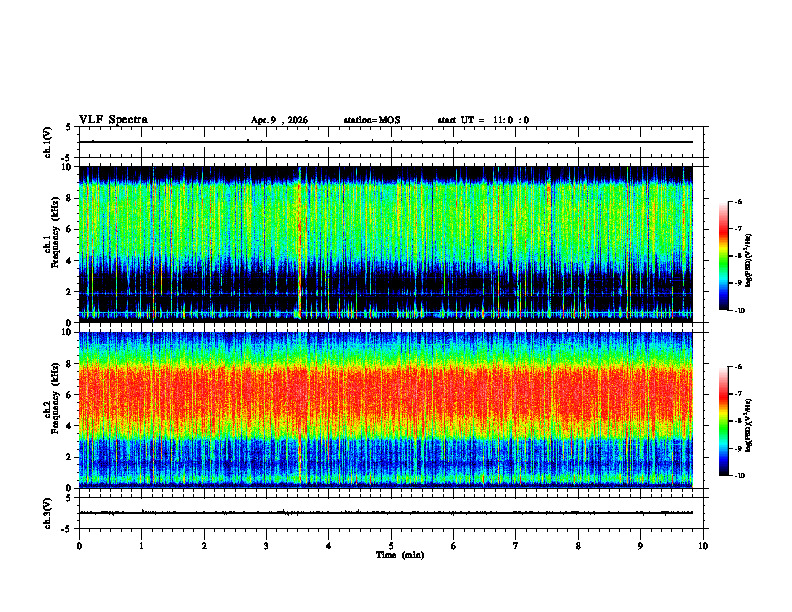Click the 'ch.1(V)' waveform axis label
This screenshot has height=612, width=792.
tap(48, 142)
